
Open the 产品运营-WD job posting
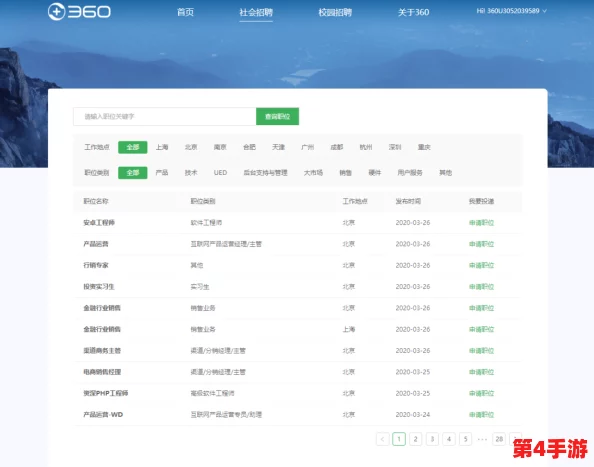click(103, 415)
